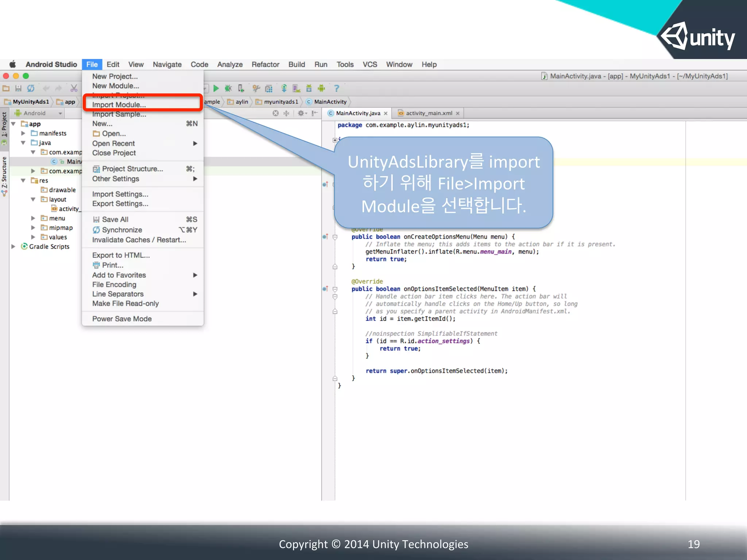Viewport: 747px width, 560px height.
Task: Close the MainActivity.java editor tab
Action: pyautogui.click(x=386, y=113)
